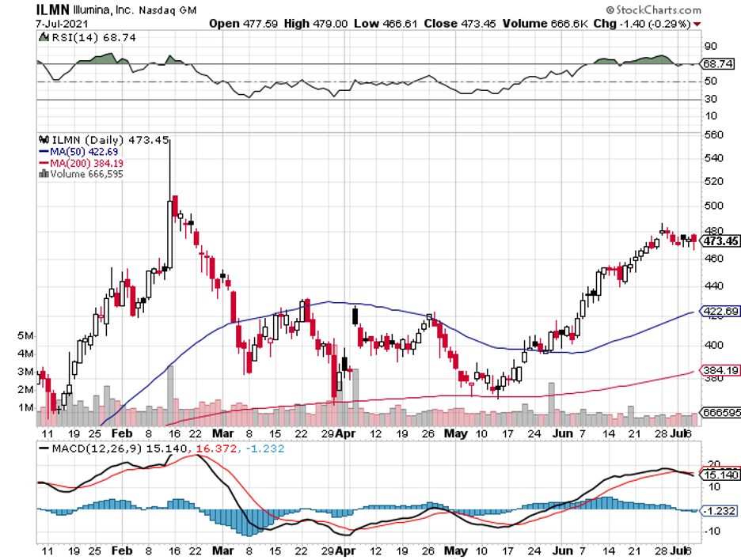Click the blue MA(50) line marker
This screenshot has width=741, height=560.
click(x=44, y=152)
